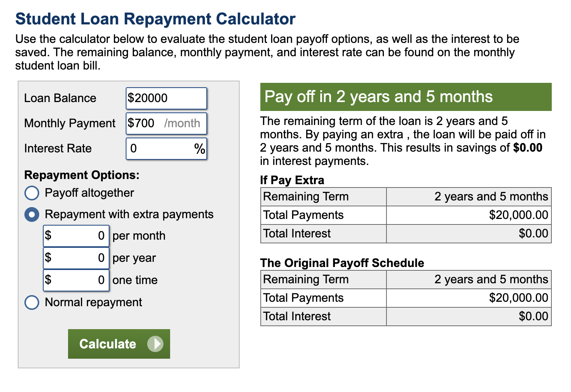Click the arrow icon on the Calculate button
The width and height of the screenshot is (571, 392).
point(155,344)
